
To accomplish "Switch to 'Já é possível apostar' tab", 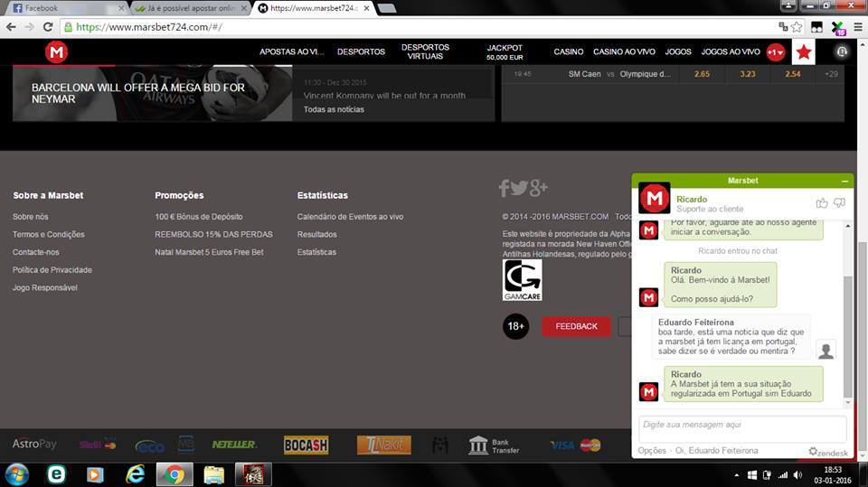I will point(191,8).
